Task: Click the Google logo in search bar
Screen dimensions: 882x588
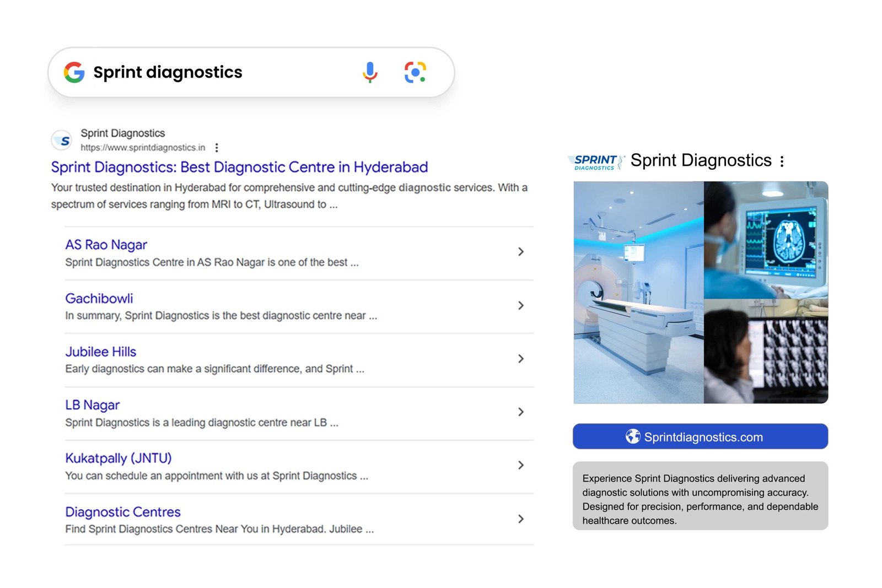Action: 74,72
